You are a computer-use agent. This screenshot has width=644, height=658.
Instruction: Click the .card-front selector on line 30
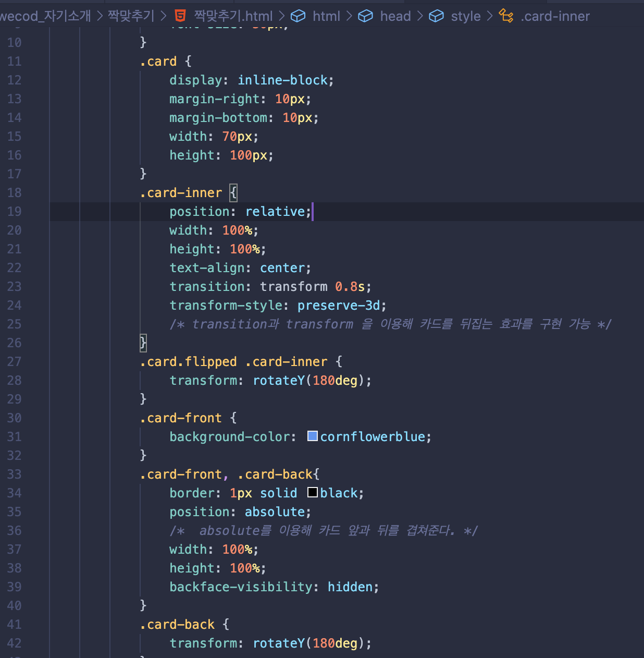[181, 418]
